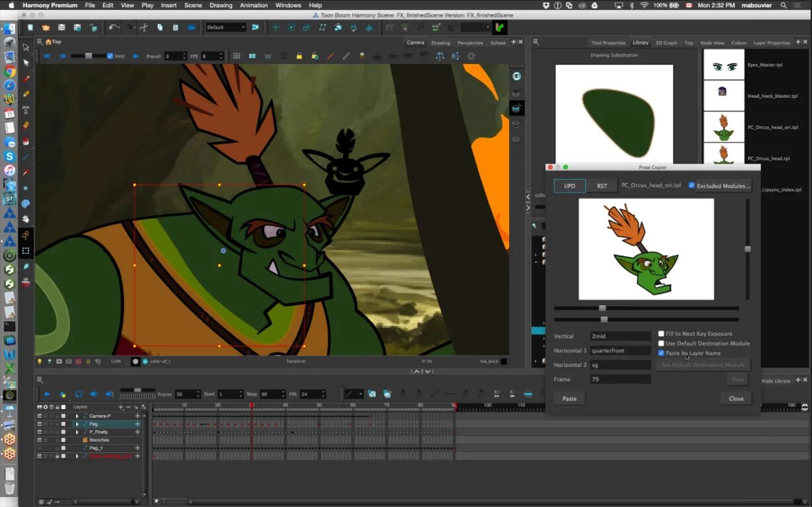Open the Animation menu
Image resolution: width=812 pixels, height=507 pixels.
(x=254, y=5)
